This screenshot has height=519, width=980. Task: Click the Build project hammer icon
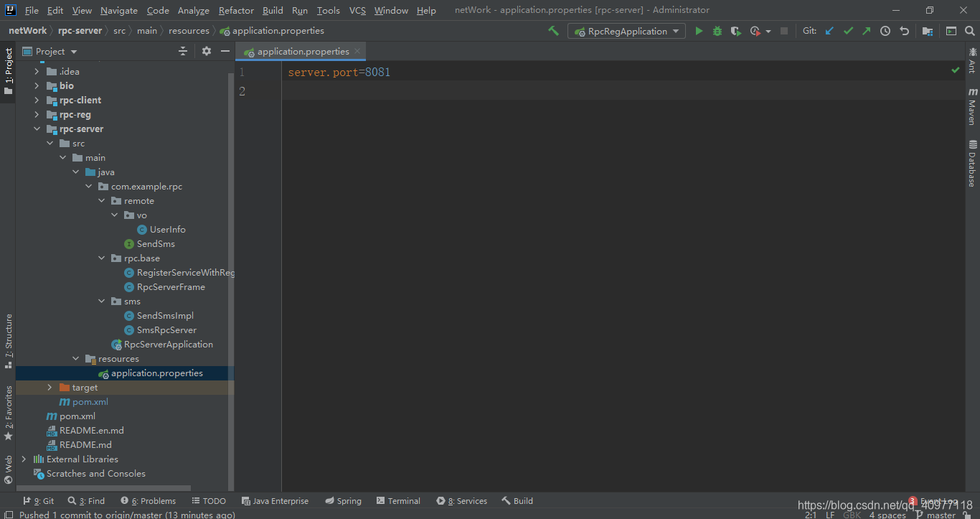pos(553,31)
